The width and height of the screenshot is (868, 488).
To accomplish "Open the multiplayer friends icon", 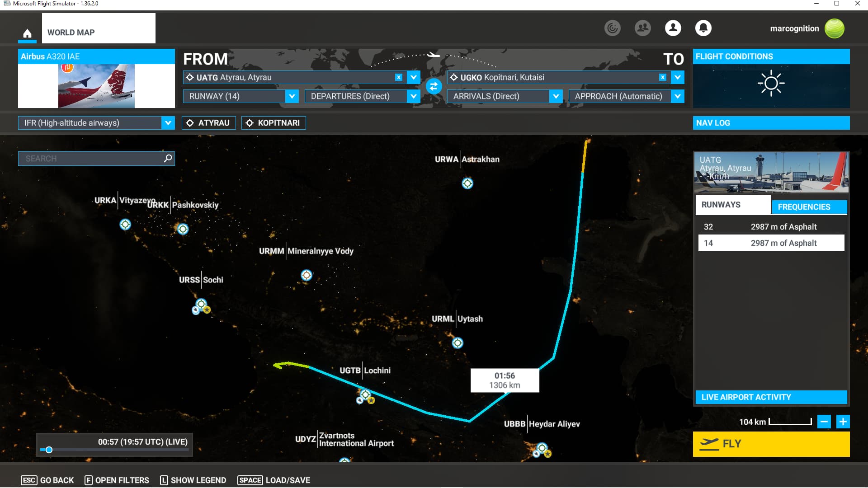I will (642, 28).
